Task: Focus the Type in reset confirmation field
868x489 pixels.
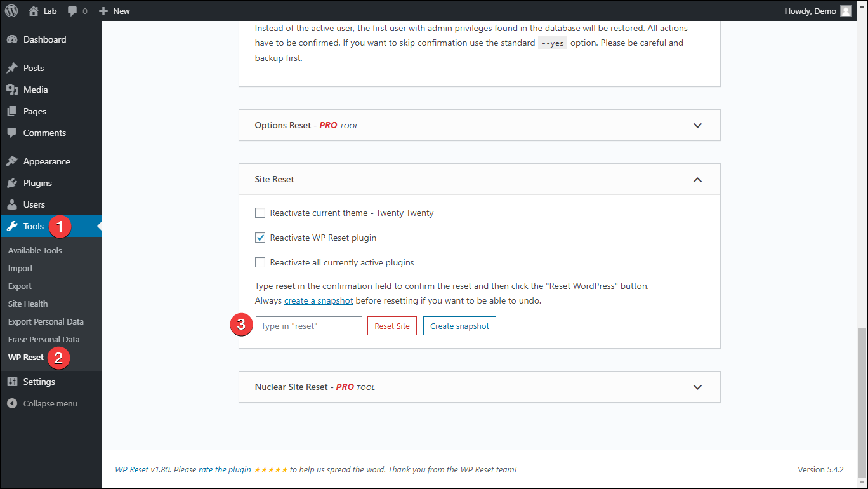Action: tap(309, 326)
